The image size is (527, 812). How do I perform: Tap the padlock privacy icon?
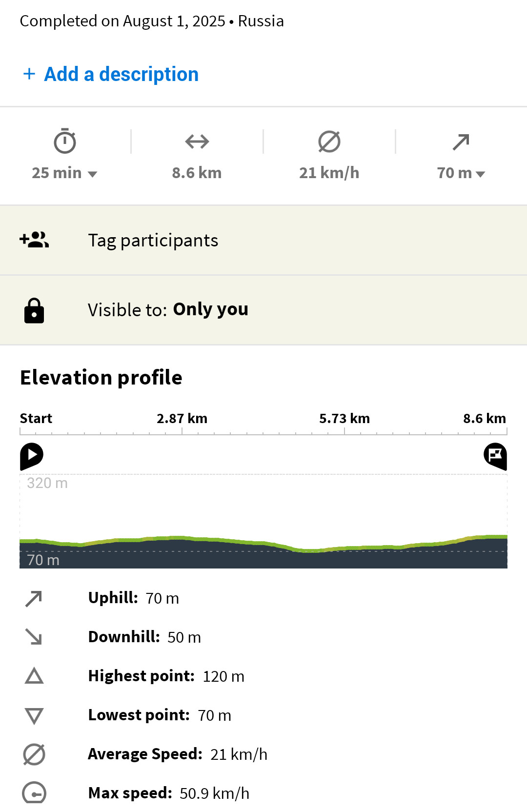[x=34, y=310]
